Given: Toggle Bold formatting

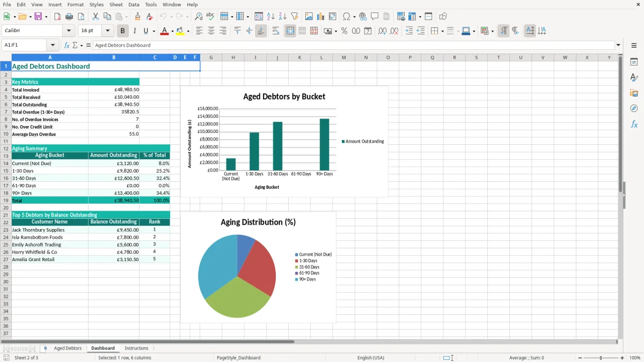Looking at the screenshot, I should click(x=123, y=31).
